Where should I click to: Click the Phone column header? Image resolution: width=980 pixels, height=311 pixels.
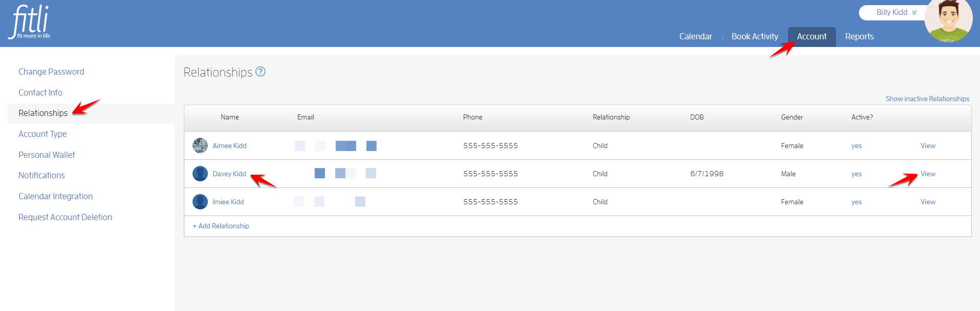[x=472, y=117]
